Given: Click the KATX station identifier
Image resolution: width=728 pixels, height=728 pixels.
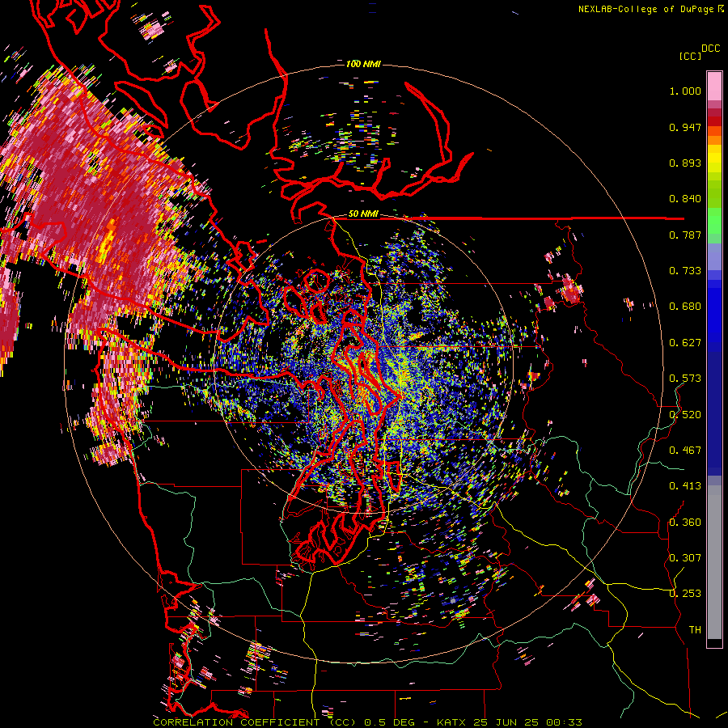Looking at the screenshot, I should coord(452,722).
